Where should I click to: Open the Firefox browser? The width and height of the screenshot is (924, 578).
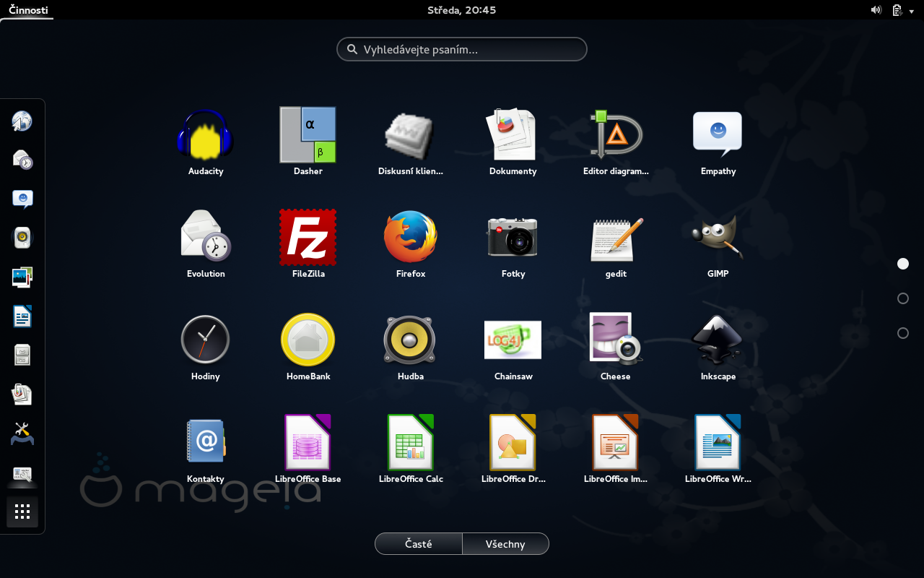pyautogui.click(x=410, y=237)
